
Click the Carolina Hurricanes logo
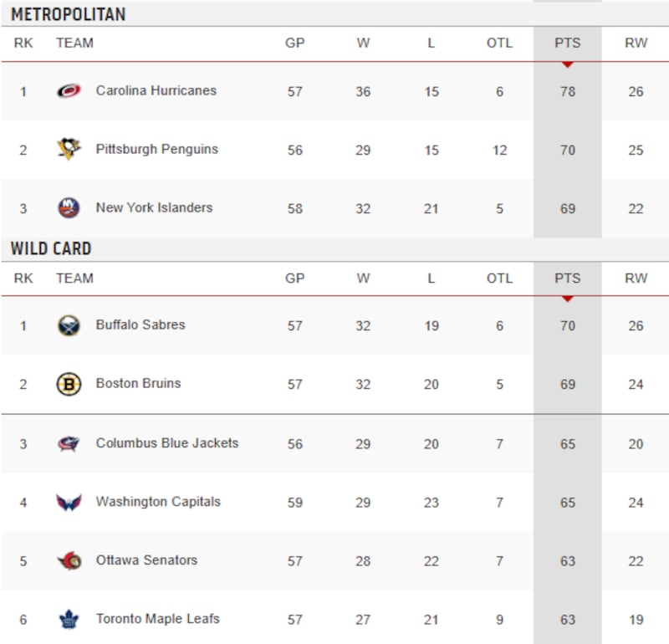click(69, 91)
